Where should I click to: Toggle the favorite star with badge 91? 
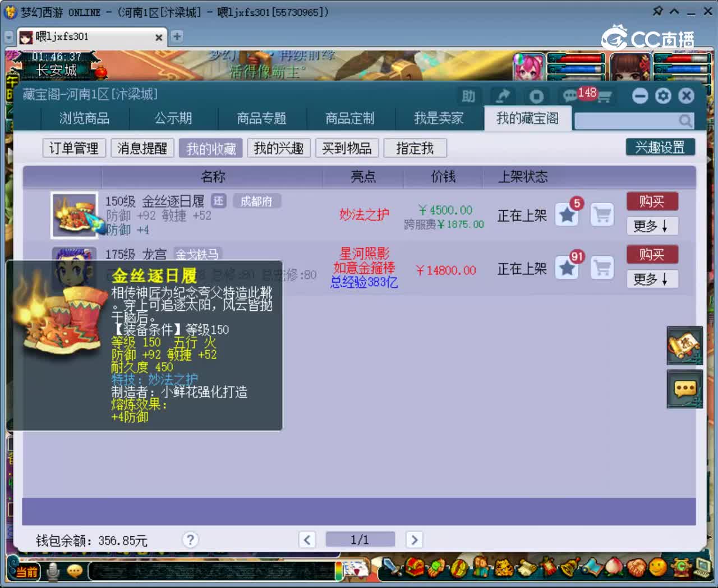pos(567,268)
